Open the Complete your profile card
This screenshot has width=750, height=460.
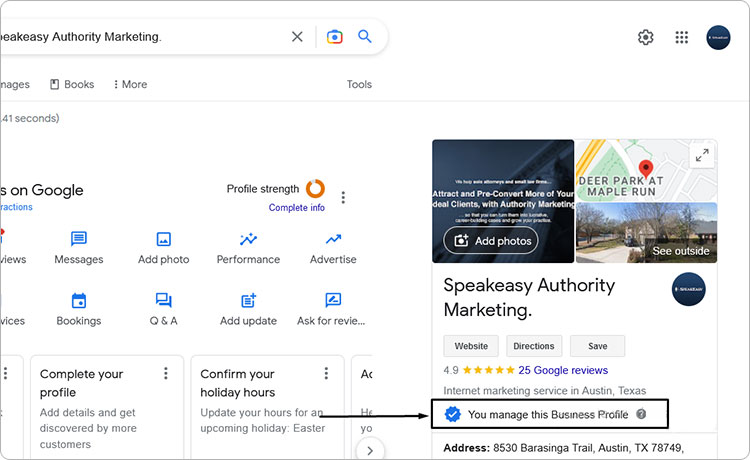(107, 408)
